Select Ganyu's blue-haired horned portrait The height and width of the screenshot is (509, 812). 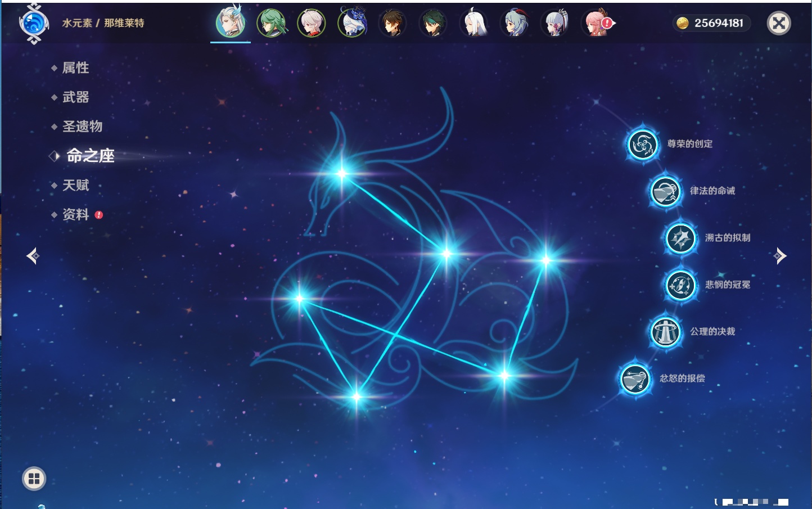(x=515, y=24)
